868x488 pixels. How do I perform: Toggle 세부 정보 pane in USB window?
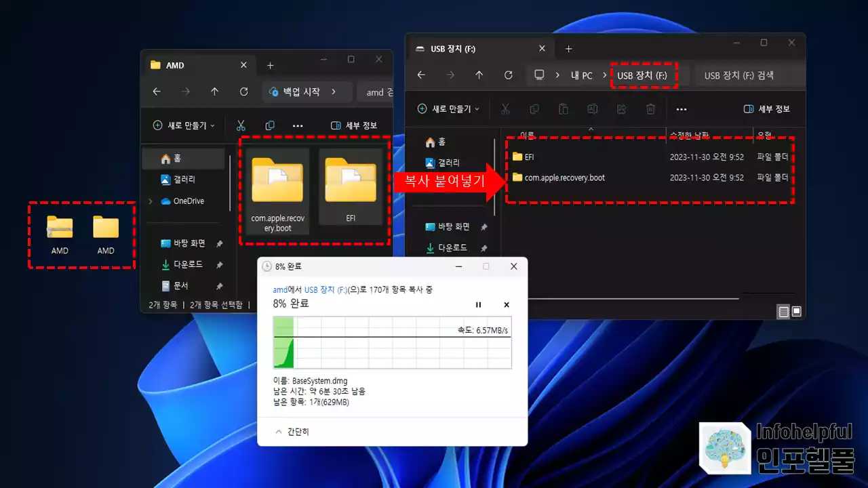coord(766,109)
